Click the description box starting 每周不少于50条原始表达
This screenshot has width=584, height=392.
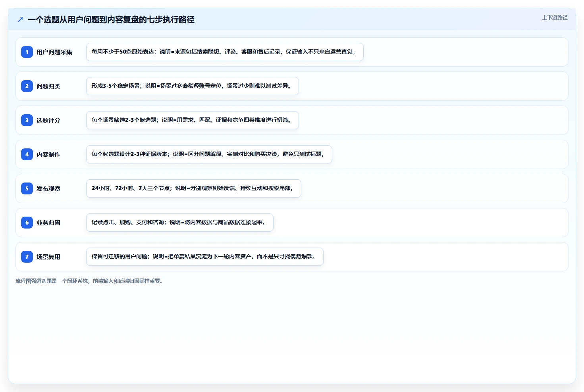point(225,52)
